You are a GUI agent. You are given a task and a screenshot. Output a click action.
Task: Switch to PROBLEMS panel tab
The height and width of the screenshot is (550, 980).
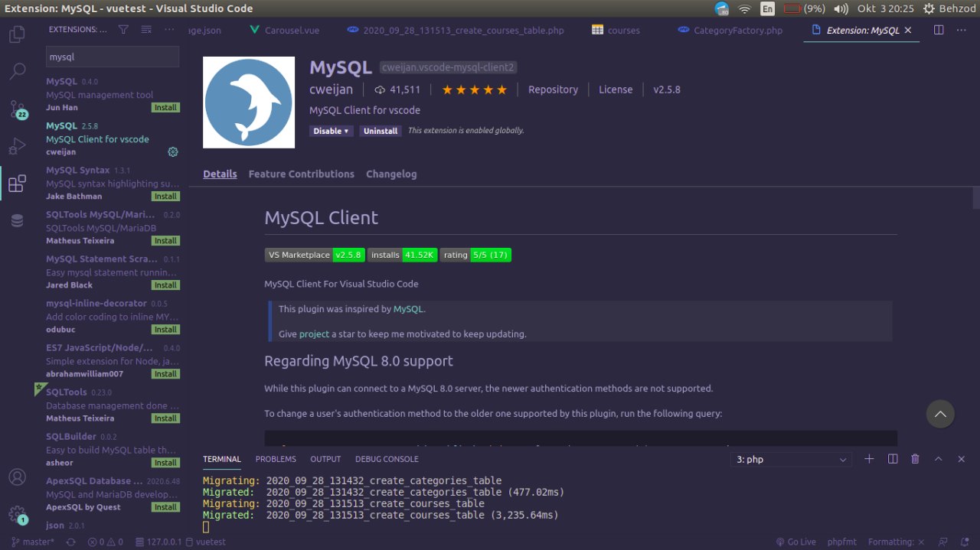point(276,459)
